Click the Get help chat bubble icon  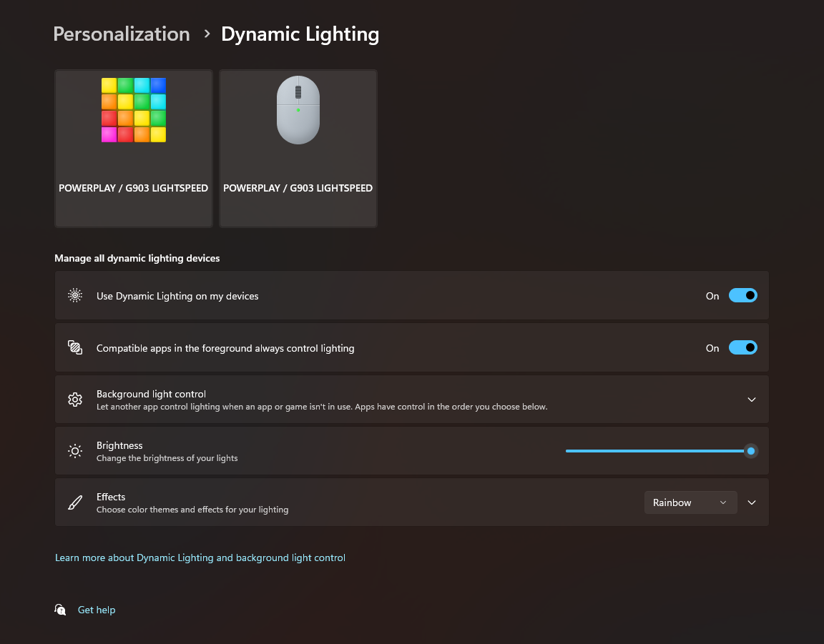pyautogui.click(x=61, y=610)
